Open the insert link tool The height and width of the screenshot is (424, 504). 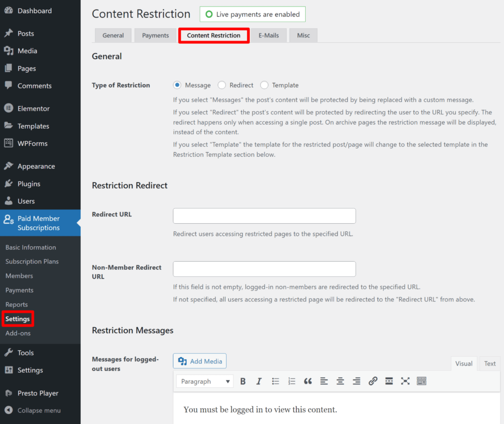point(373,381)
